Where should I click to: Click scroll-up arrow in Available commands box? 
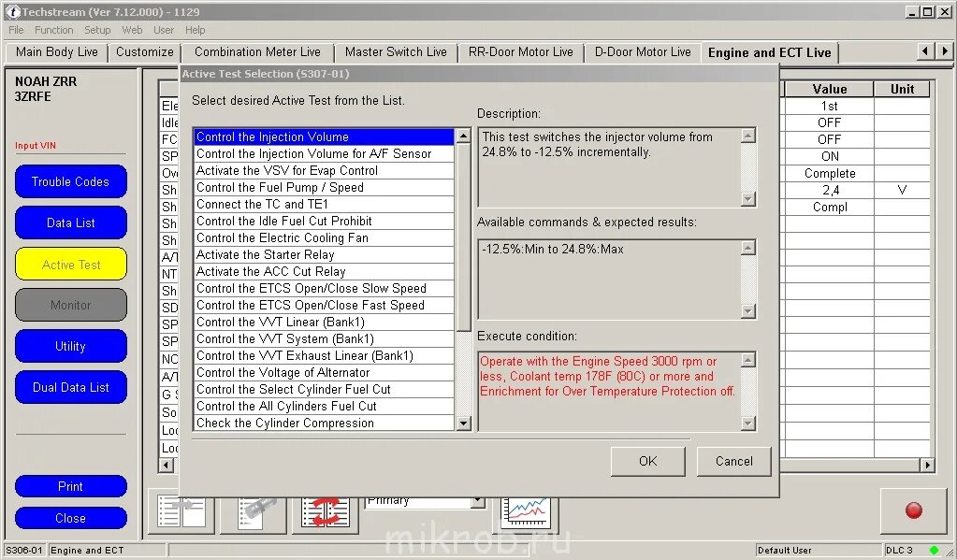pos(747,247)
